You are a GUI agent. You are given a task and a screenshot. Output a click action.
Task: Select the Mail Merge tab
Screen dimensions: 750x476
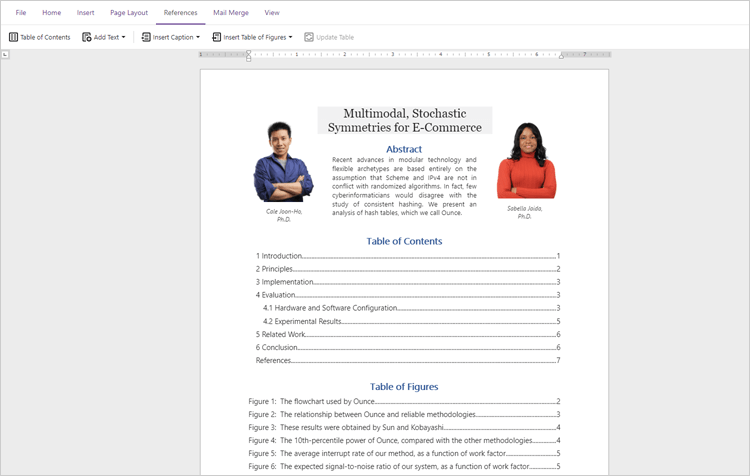[231, 13]
